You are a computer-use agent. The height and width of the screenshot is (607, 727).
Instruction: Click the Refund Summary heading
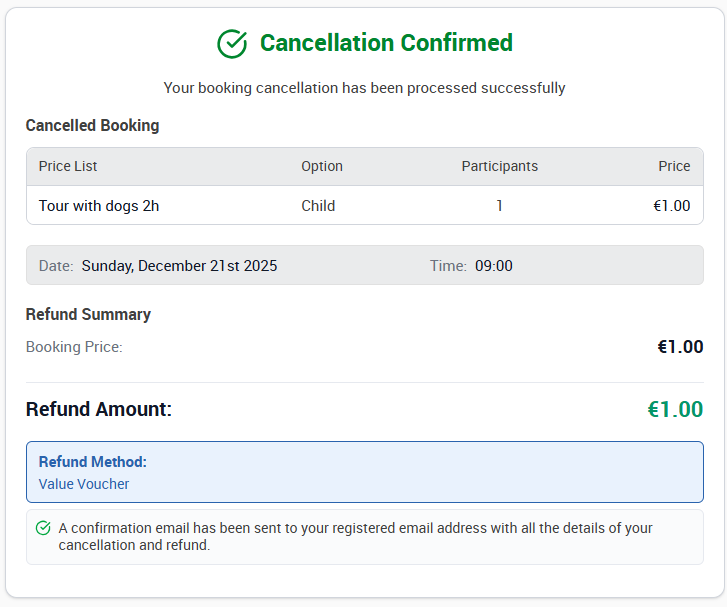88,314
